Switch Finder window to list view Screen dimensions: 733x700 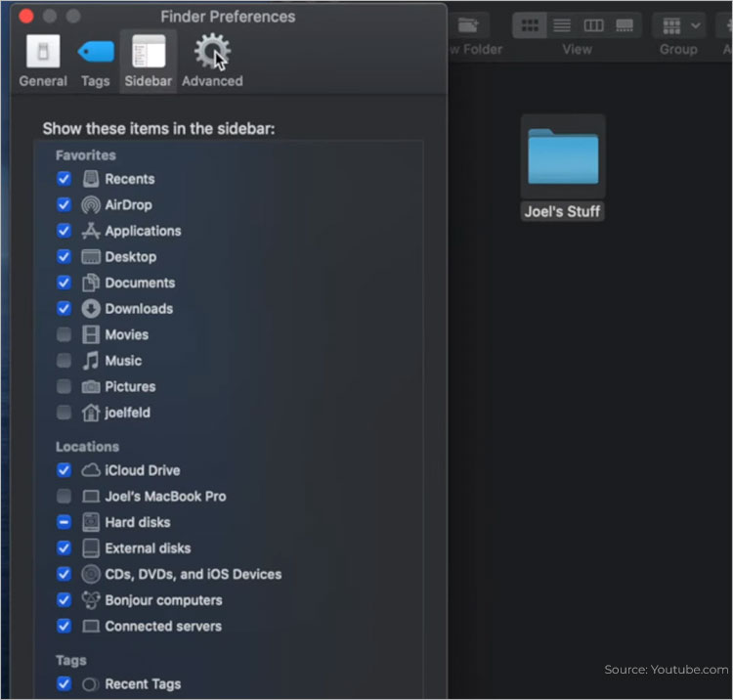coord(561,24)
